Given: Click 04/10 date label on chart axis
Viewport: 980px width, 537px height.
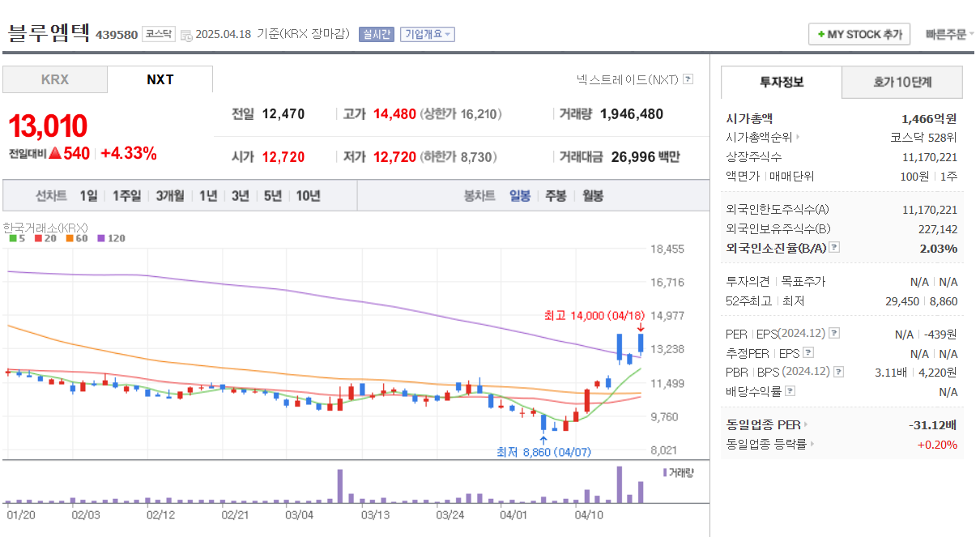Looking at the screenshot, I should tap(589, 514).
